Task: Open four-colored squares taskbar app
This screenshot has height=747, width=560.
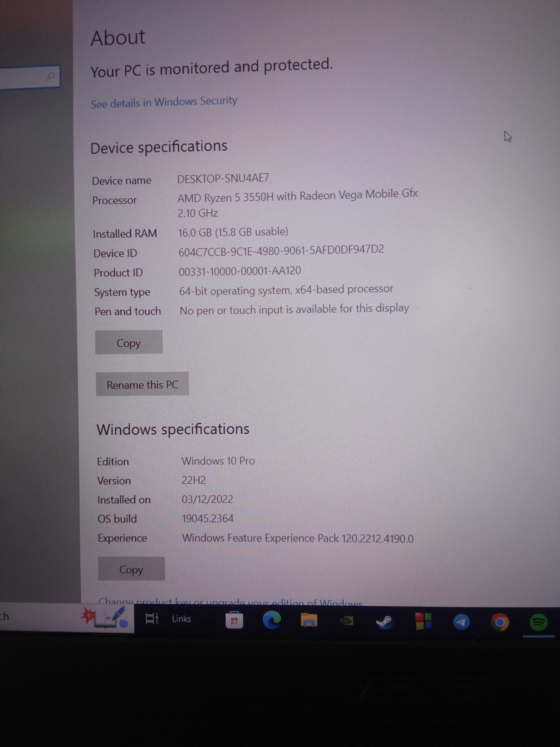Action: (423, 622)
